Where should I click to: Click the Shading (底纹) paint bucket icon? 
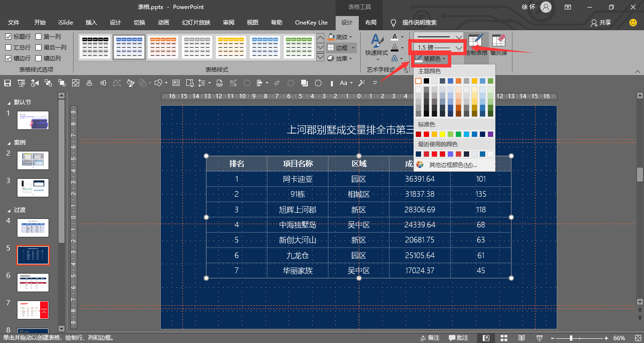click(x=331, y=37)
